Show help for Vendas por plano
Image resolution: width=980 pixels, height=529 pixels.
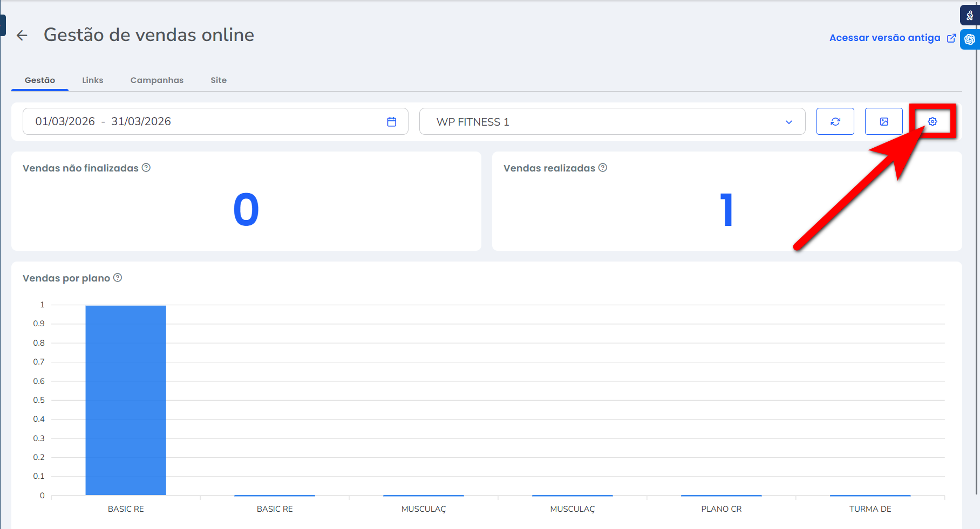click(x=118, y=278)
